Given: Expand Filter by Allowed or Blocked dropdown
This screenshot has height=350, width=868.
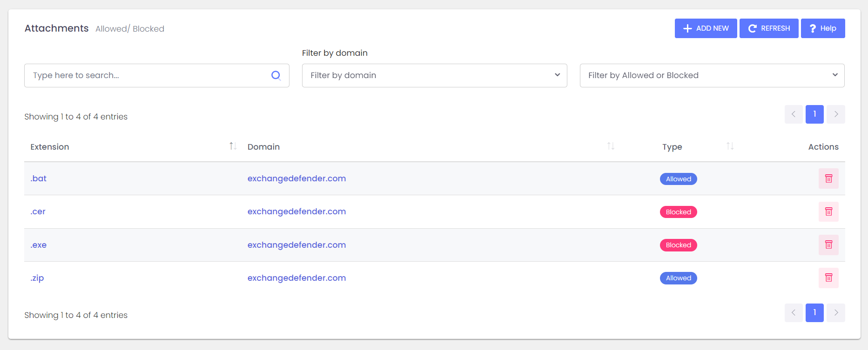Looking at the screenshot, I should point(712,75).
